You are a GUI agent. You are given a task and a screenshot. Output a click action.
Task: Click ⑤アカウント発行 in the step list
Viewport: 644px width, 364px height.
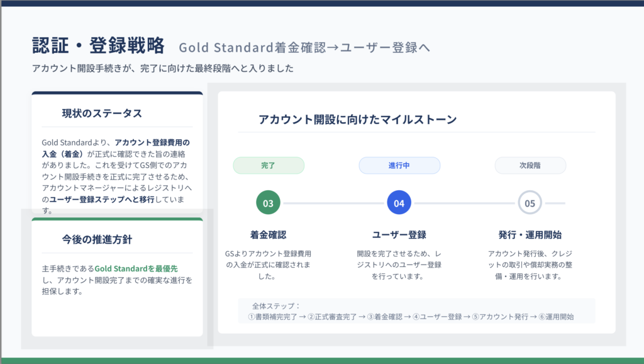pyautogui.click(x=500, y=317)
